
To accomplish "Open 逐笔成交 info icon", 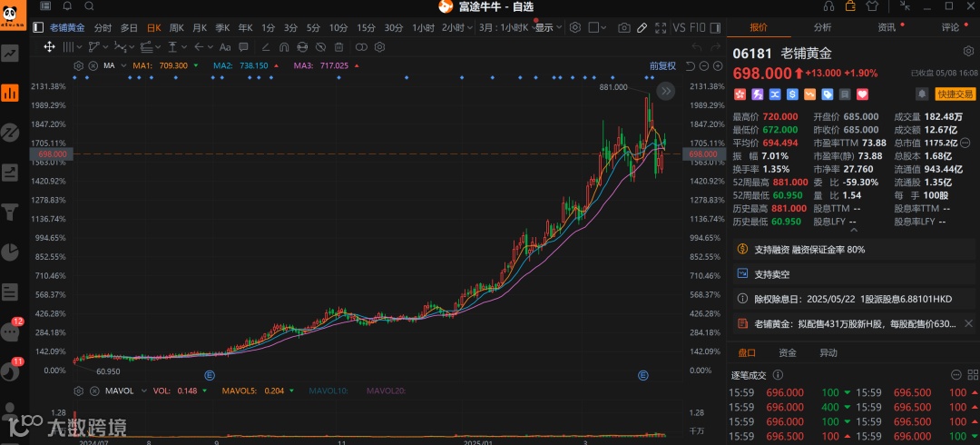I will (x=778, y=375).
